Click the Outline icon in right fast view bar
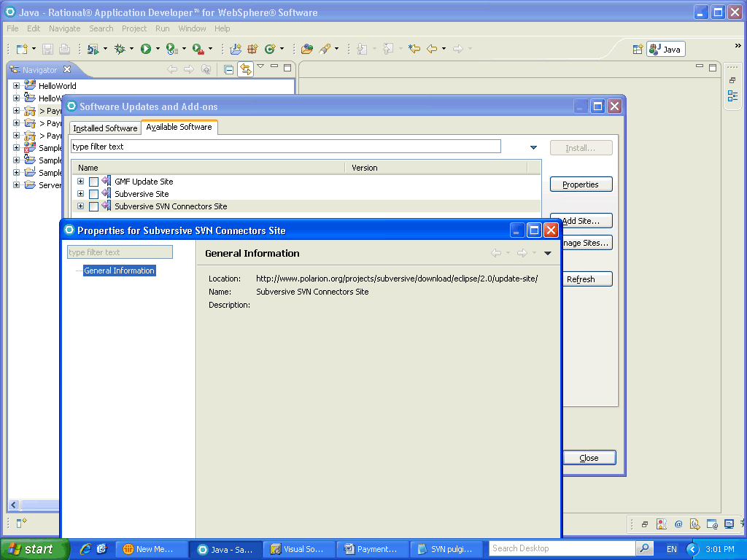 click(732, 96)
